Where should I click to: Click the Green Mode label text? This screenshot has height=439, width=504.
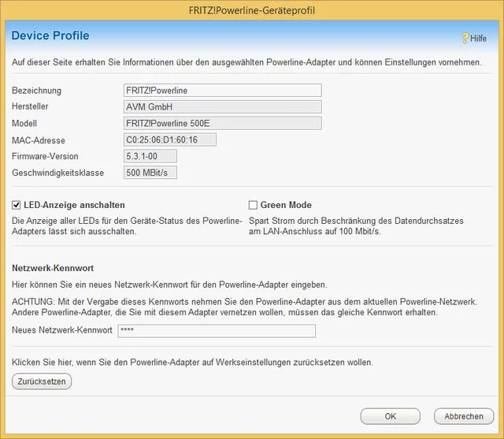(286, 205)
